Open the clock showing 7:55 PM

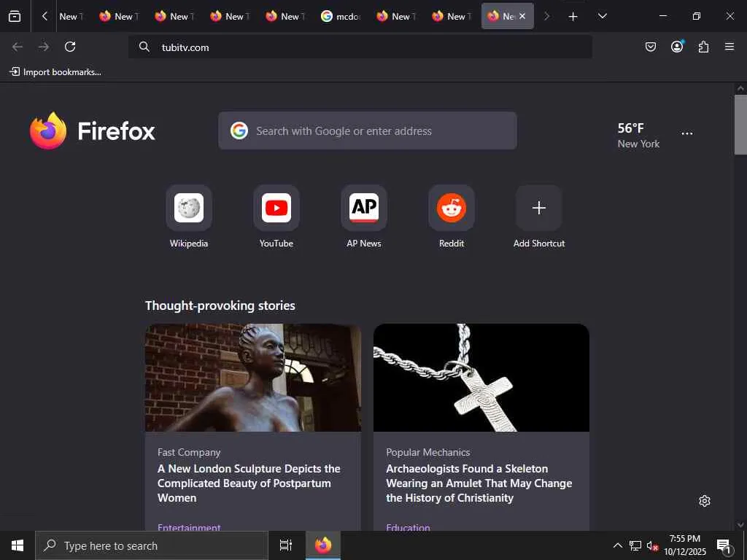coord(685,545)
